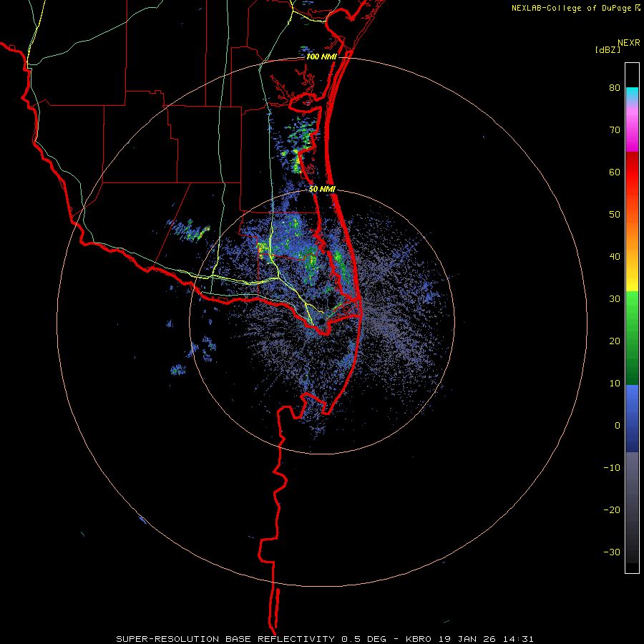Image resolution: width=644 pixels, height=644 pixels.
Task: Click the 30 dBZ scale value
Action: pyautogui.click(x=615, y=298)
